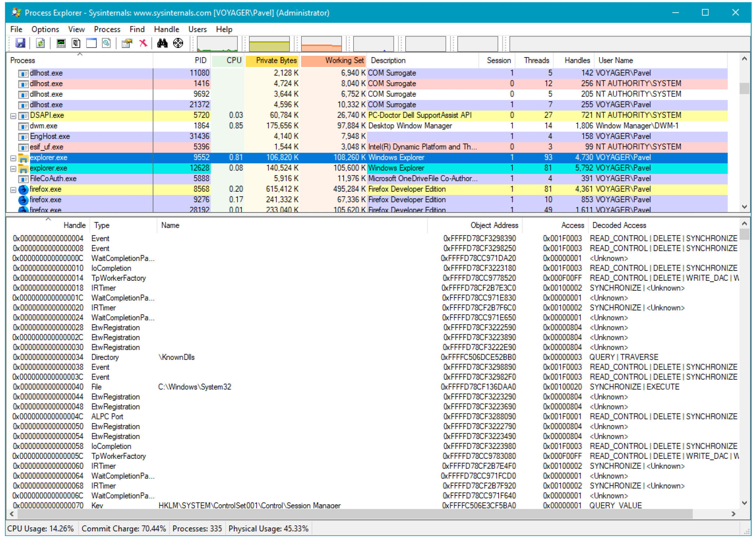
Task: Click the icon of dllhost.exe PID 1416
Action: tap(23, 84)
